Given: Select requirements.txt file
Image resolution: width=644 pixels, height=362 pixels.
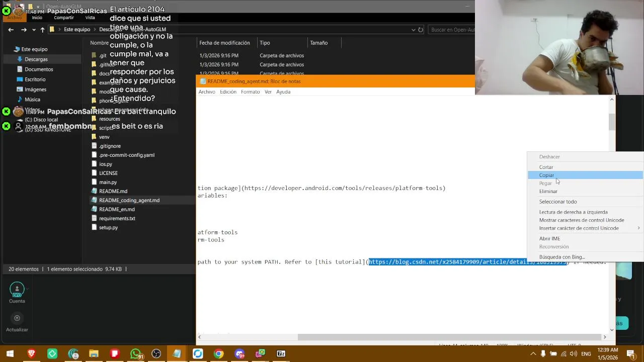Looking at the screenshot, I should (x=117, y=218).
